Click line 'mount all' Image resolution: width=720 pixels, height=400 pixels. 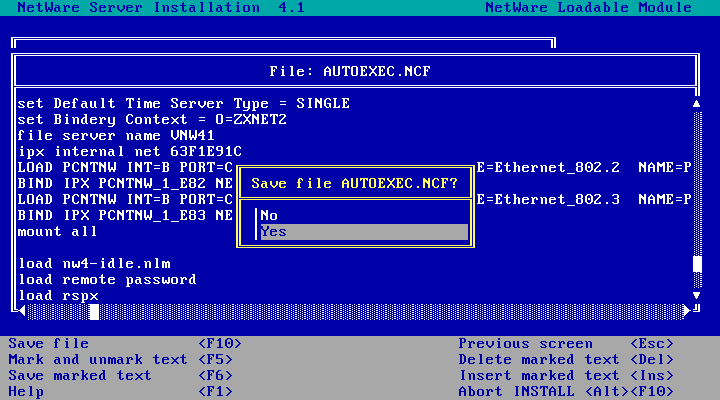(x=57, y=232)
